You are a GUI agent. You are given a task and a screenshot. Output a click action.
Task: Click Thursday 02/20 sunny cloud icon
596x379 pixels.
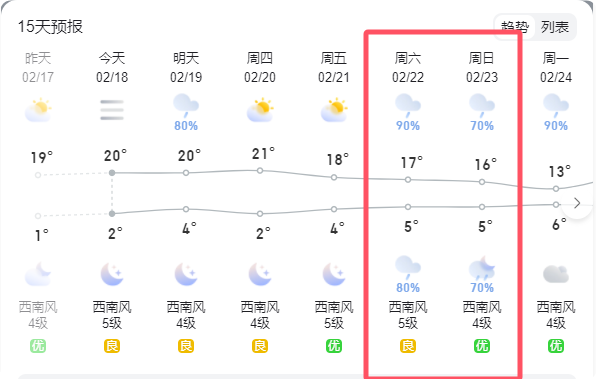pyautogui.click(x=260, y=110)
